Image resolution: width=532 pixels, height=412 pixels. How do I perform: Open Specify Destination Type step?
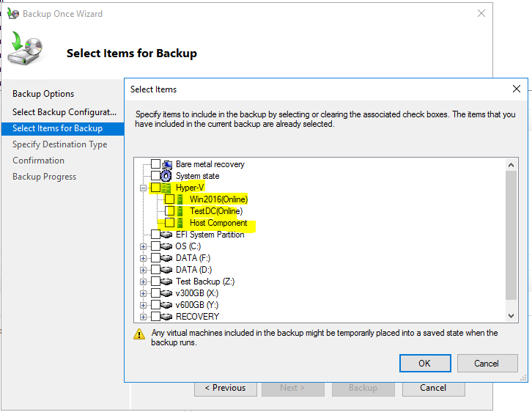pos(59,144)
